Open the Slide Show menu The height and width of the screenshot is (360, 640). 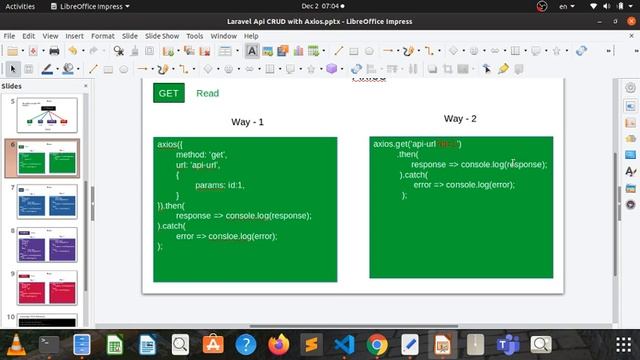tap(162, 36)
